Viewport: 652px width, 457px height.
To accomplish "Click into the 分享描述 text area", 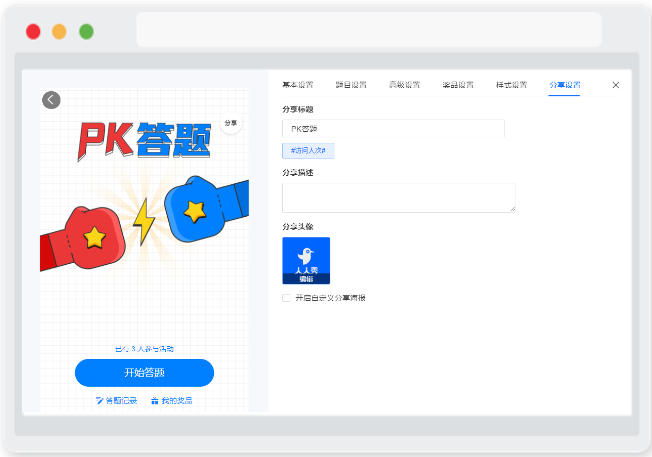I will [399, 198].
